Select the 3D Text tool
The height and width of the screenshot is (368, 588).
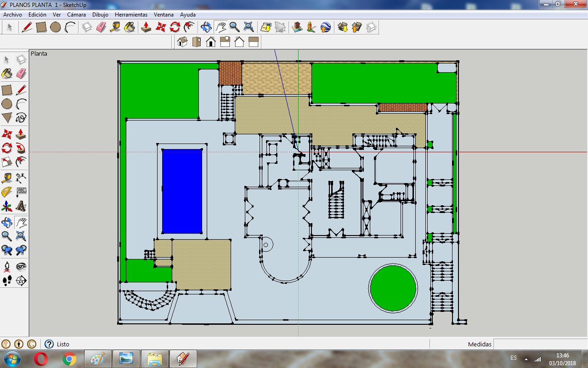click(x=21, y=206)
